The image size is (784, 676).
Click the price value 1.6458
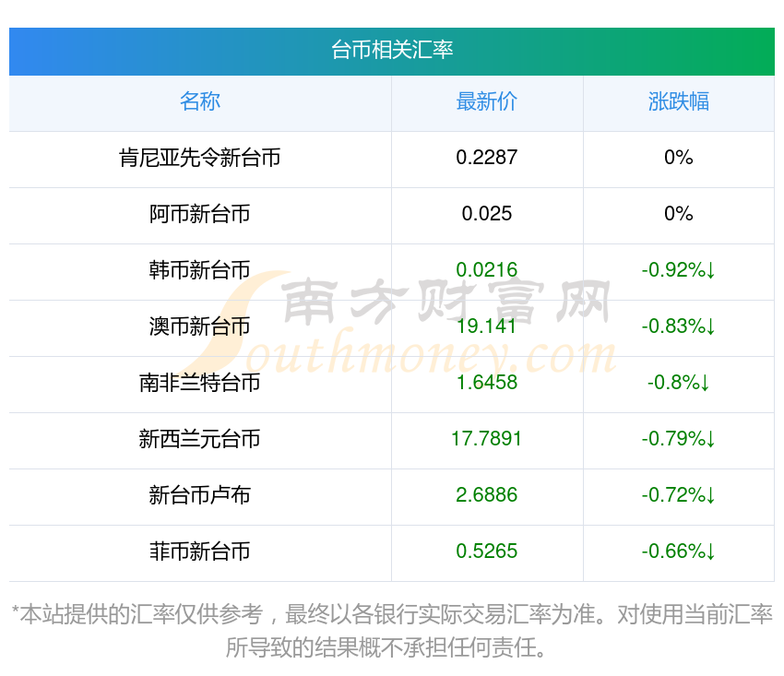486,383
